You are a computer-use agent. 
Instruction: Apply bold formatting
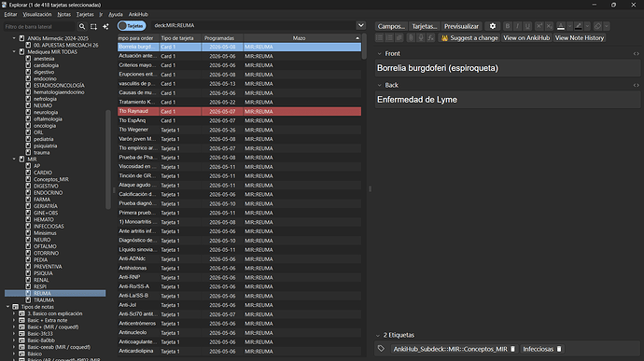point(507,26)
